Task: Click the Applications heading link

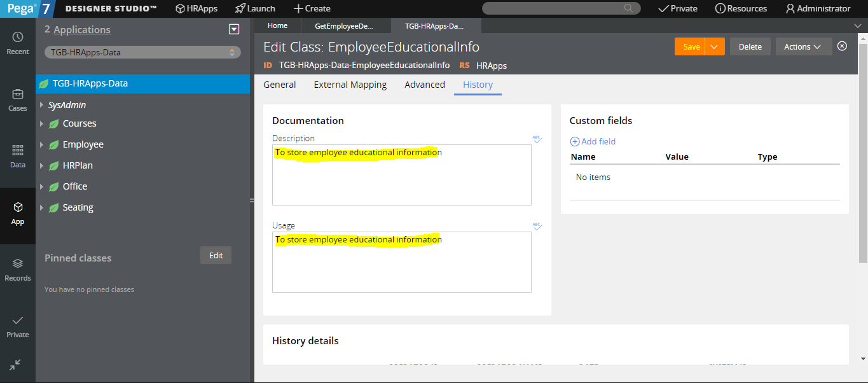Action: coord(82,30)
